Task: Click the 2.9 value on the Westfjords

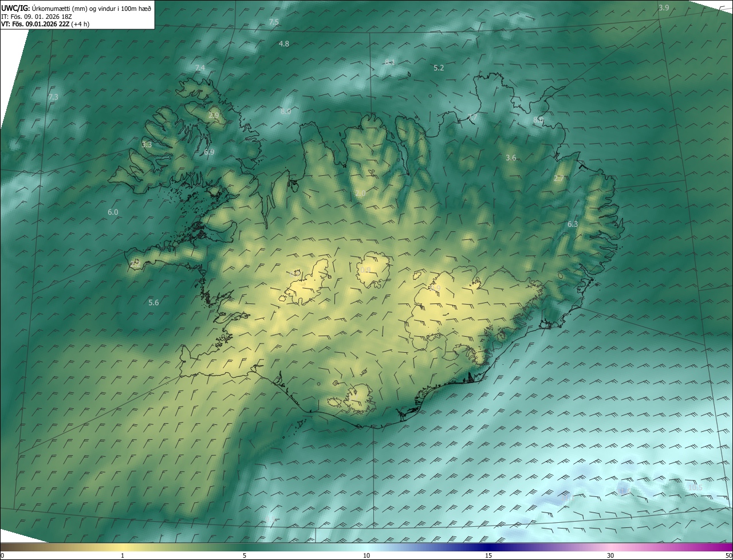Action: click(x=214, y=115)
